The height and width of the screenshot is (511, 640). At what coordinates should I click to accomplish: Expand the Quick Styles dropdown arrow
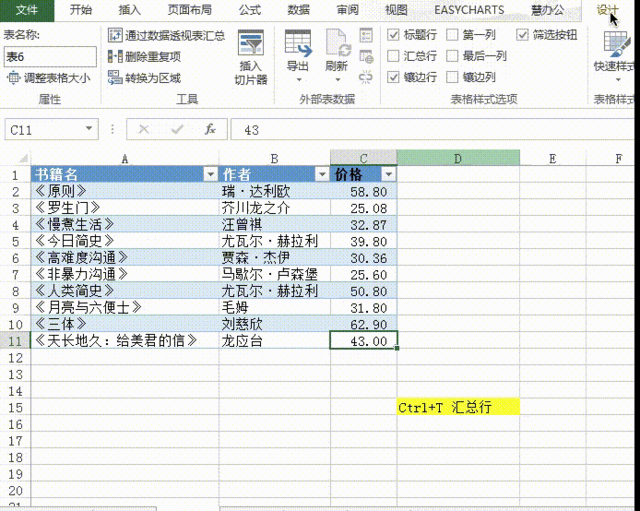[618, 80]
